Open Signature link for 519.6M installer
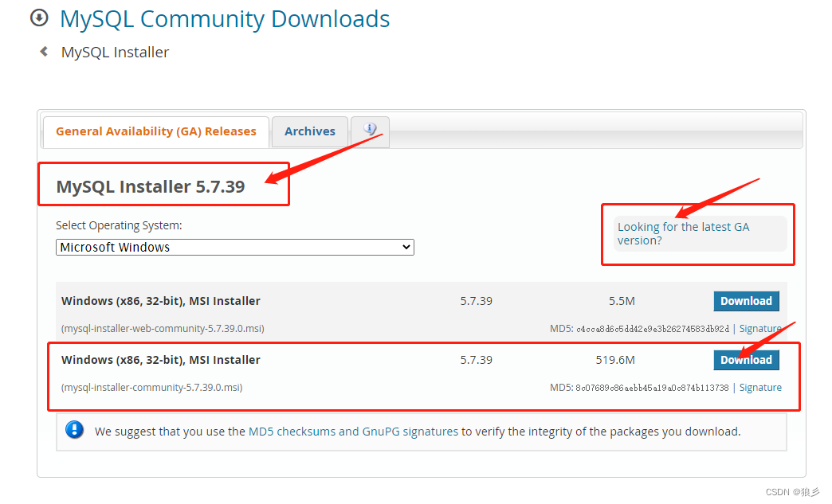The width and height of the screenshot is (832, 504). [x=760, y=388]
